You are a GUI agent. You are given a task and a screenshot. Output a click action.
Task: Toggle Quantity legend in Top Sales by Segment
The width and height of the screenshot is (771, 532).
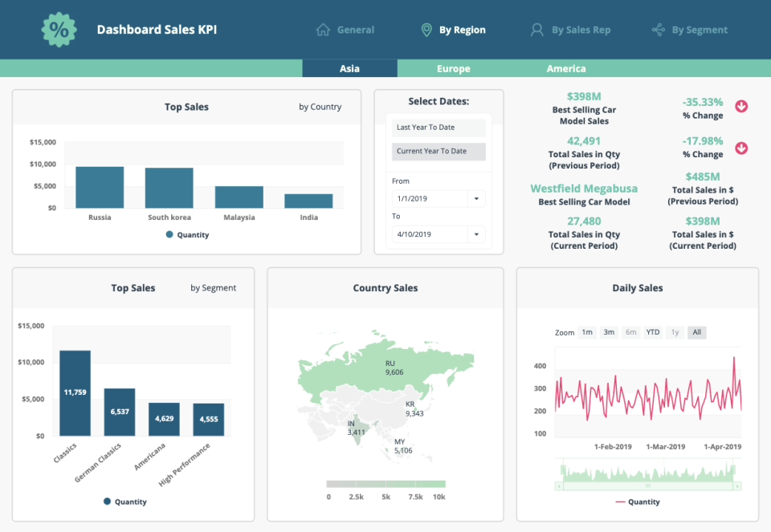[x=108, y=502]
